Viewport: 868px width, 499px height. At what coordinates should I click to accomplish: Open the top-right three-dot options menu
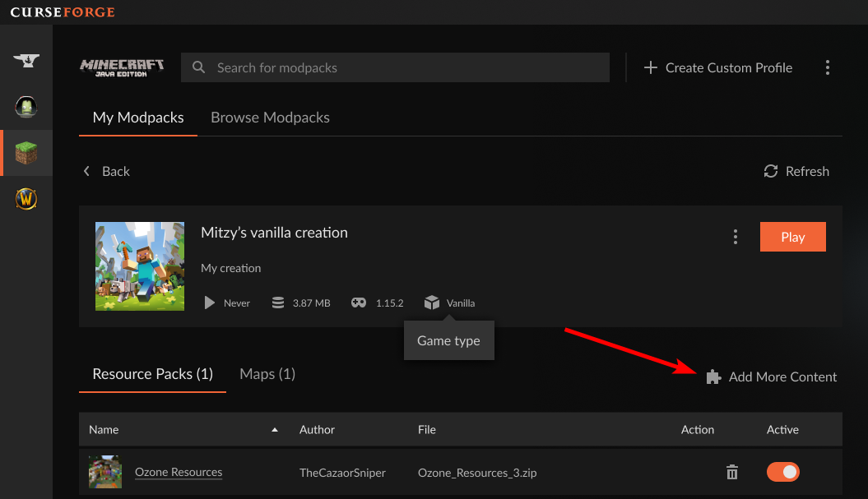(828, 67)
